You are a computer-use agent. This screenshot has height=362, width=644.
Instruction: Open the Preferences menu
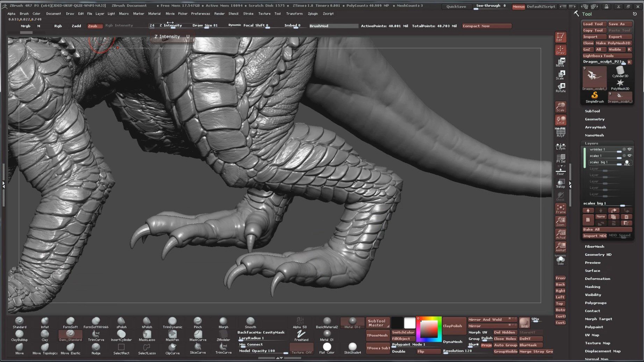point(201,14)
